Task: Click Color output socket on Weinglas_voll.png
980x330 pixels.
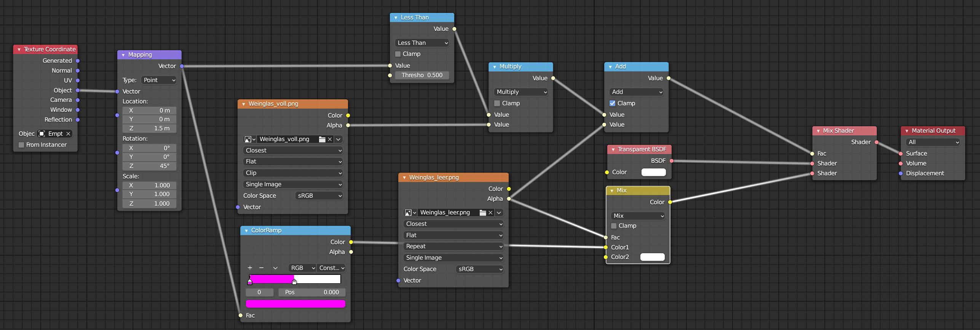Action: (x=348, y=116)
